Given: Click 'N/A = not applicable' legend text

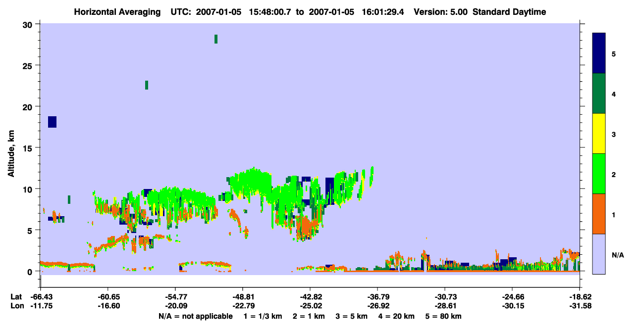Looking at the screenshot, I should [x=195, y=316].
